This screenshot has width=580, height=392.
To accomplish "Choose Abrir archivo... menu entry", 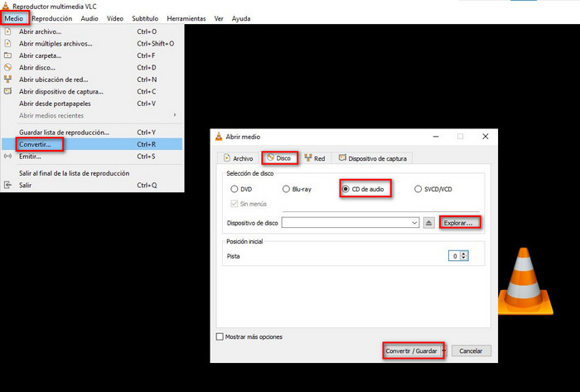I will point(92,31).
